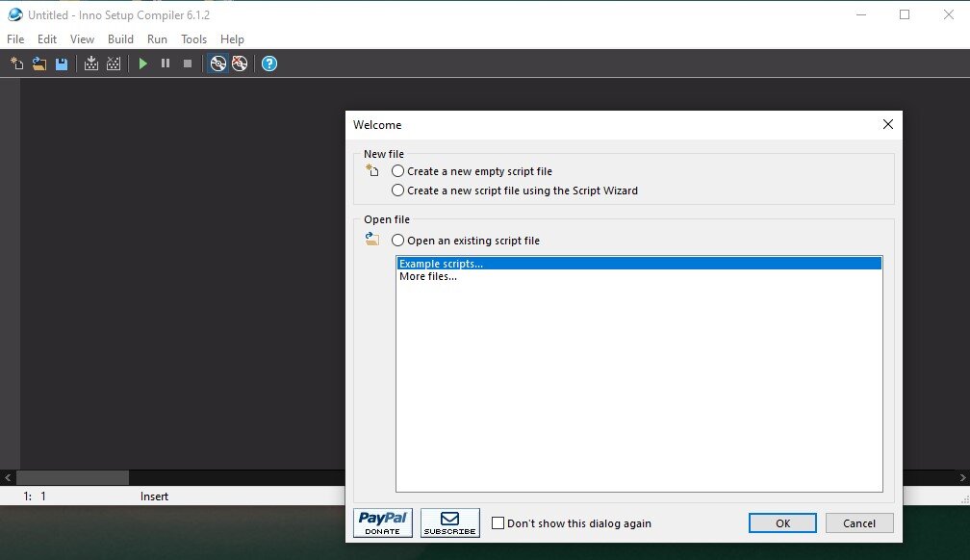Select 'Example scripts...' in the file list
970x560 pixels.
(x=639, y=264)
